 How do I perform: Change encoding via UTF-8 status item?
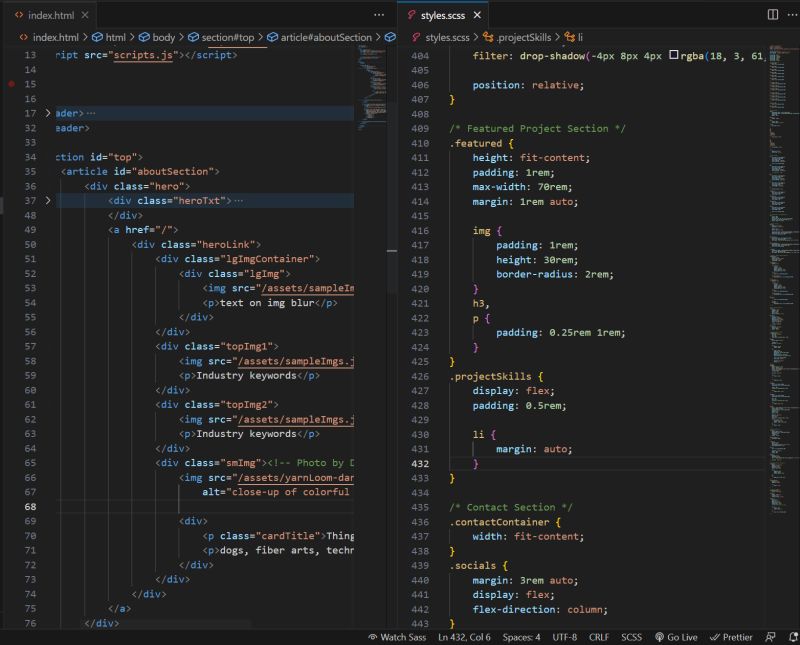(x=565, y=637)
